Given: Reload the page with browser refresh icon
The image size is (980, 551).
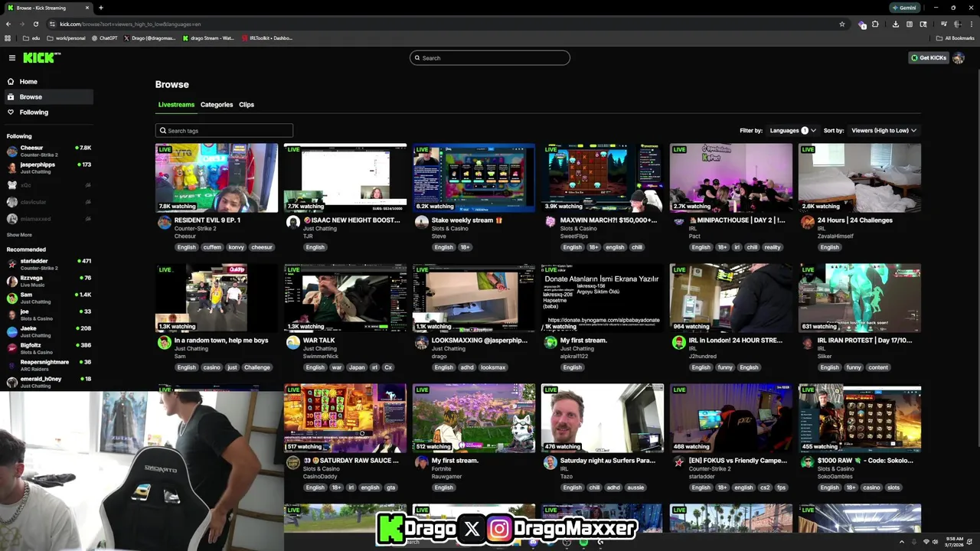Looking at the screenshot, I should tap(35, 24).
